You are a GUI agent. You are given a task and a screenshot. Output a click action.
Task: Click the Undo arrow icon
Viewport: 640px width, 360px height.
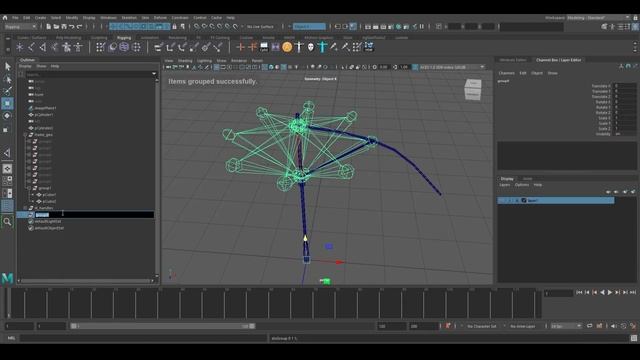[72, 27]
